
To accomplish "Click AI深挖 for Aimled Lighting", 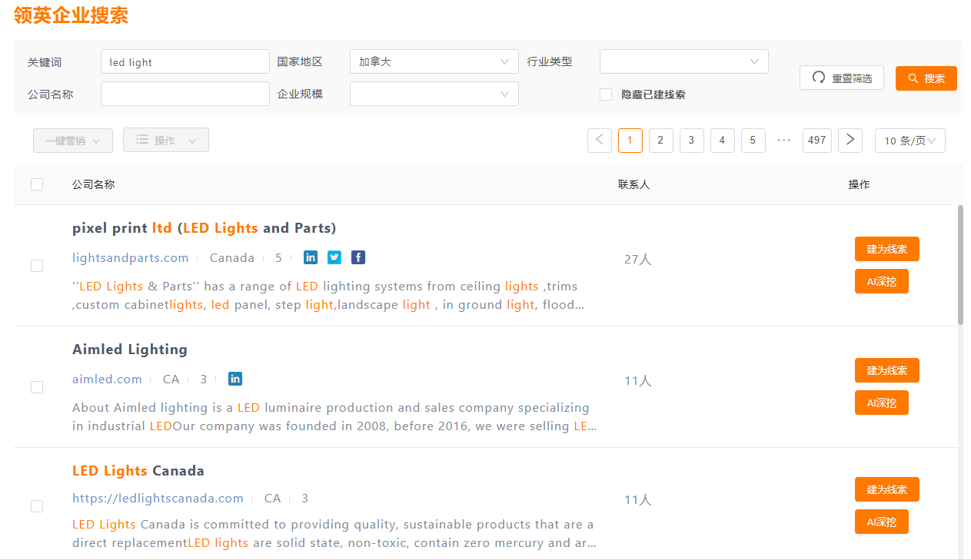I will (882, 403).
